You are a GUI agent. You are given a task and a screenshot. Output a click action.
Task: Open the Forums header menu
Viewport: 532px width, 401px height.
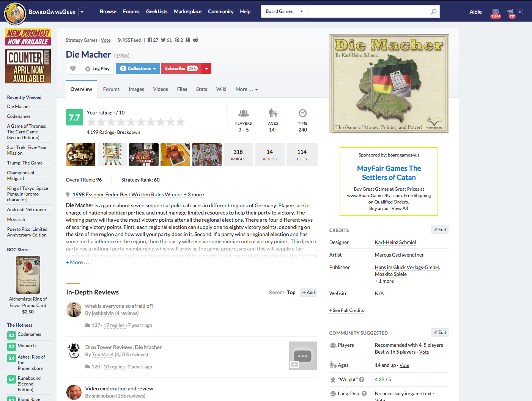coord(131,12)
